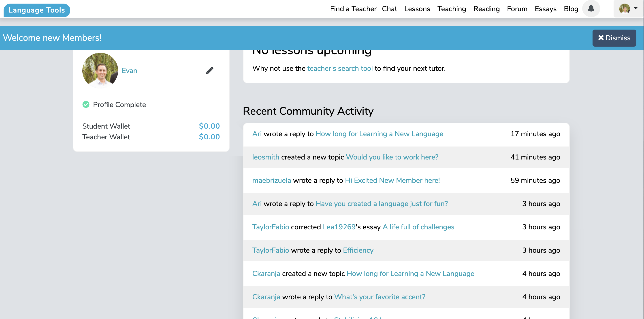644x319 pixels.
Task: Click the Language Tools logo
Action: 37,10
